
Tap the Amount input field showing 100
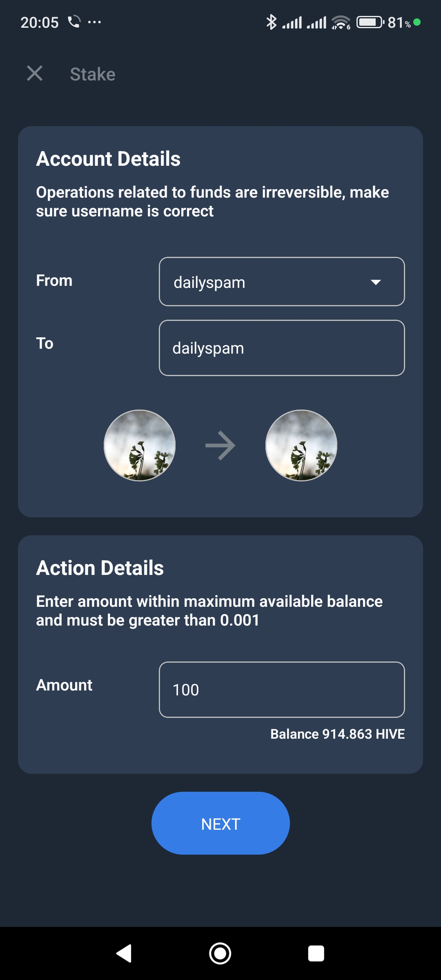coord(282,690)
